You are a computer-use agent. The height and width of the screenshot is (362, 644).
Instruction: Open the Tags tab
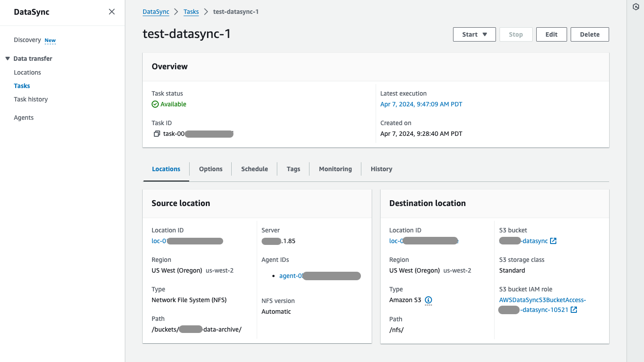[293, 169]
